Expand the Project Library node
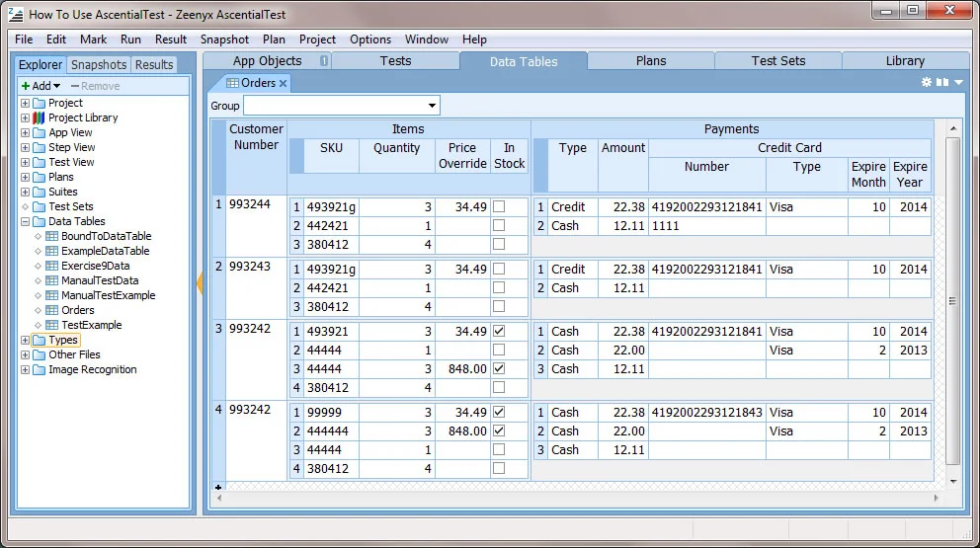The height and width of the screenshot is (548, 980). point(25,117)
